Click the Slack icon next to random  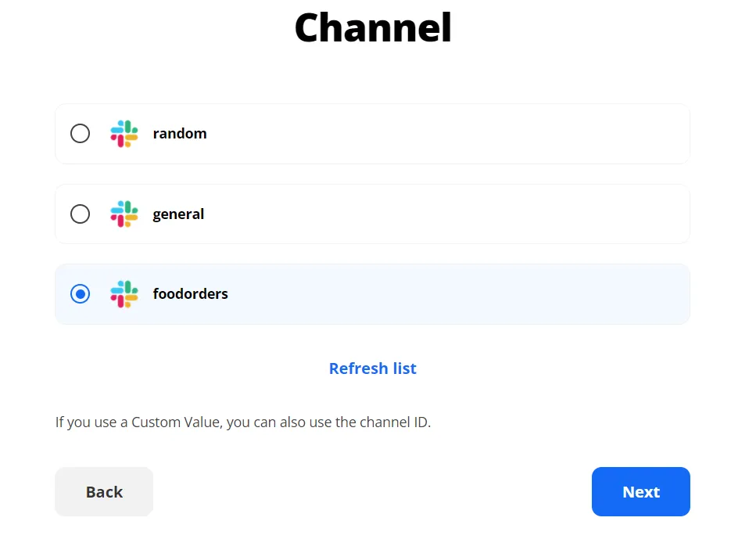tap(123, 133)
